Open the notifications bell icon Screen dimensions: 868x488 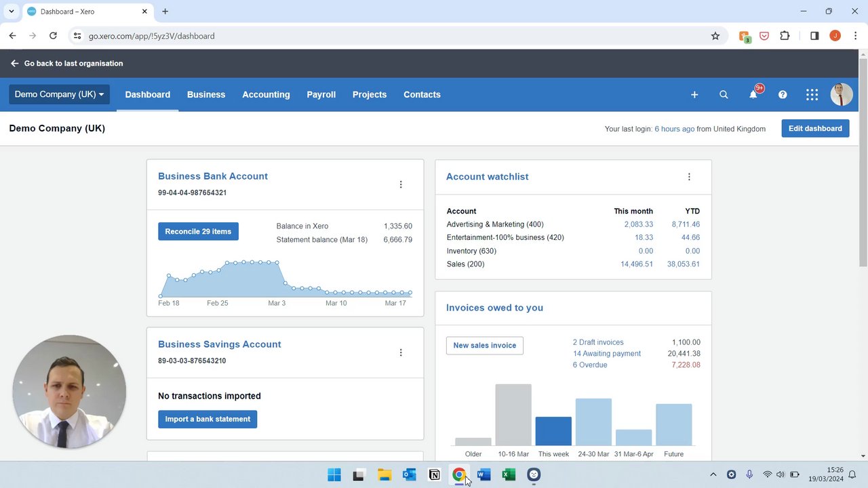[753, 95]
